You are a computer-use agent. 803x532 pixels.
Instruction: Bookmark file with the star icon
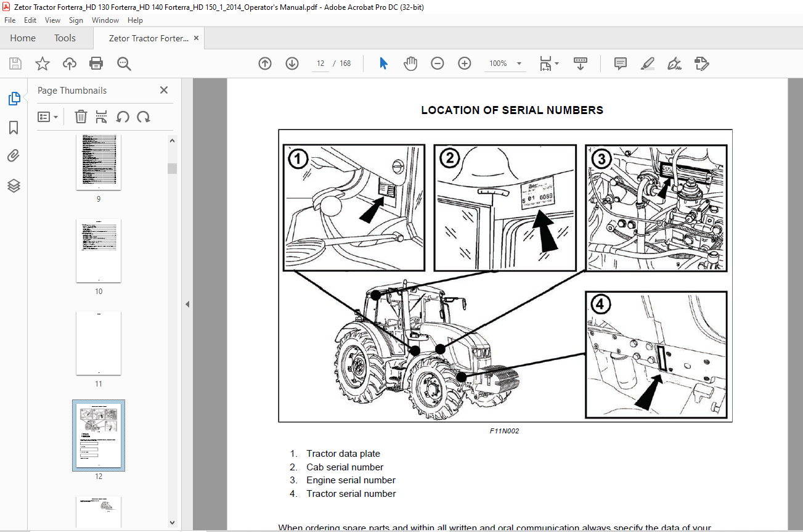(x=43, y=63)
